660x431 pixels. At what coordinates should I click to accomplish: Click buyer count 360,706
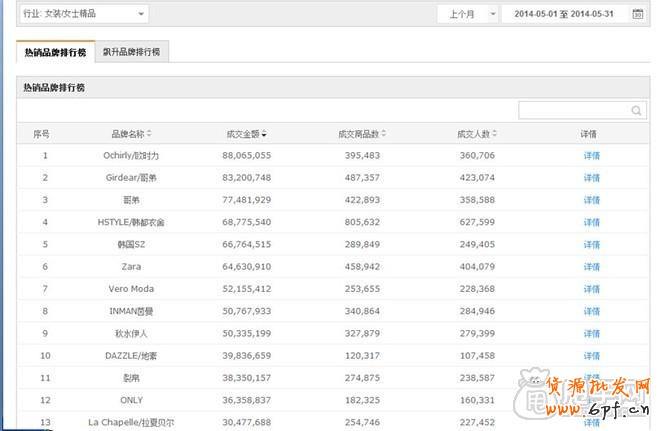pyautogui.click(x=477, y=156)
